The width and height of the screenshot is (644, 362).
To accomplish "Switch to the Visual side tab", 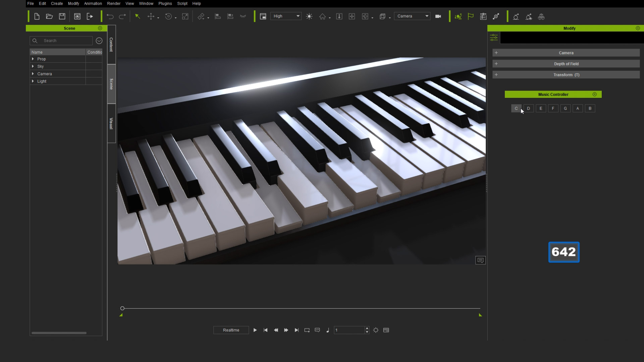I will pos(111,123).
